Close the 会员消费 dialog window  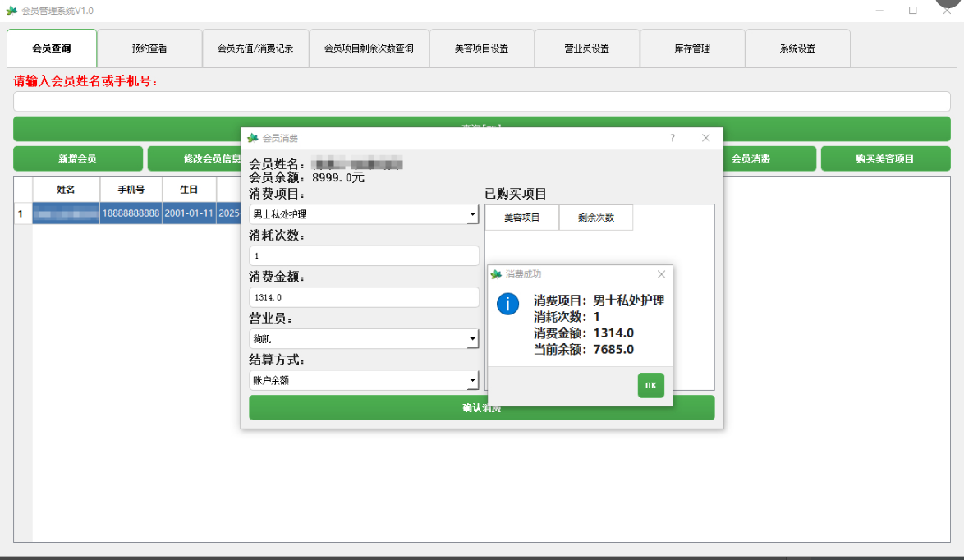pyautogui.click(x=705, y=138)
